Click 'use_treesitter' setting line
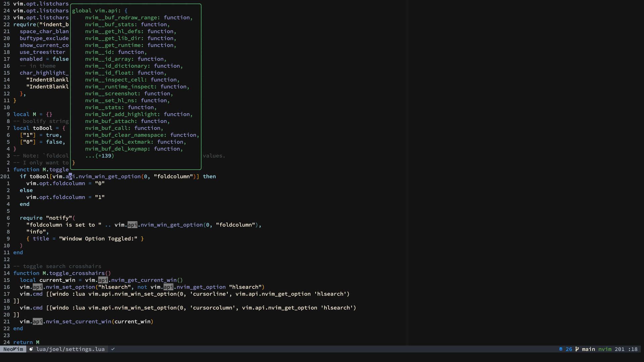The height and width of the screenshot is (362, 644). 43,52
